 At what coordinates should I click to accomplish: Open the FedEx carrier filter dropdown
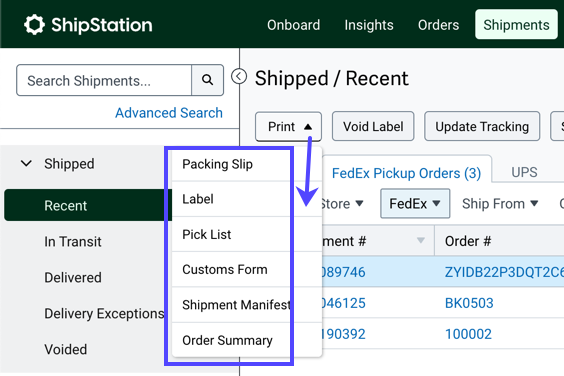[x=415, y=204]
